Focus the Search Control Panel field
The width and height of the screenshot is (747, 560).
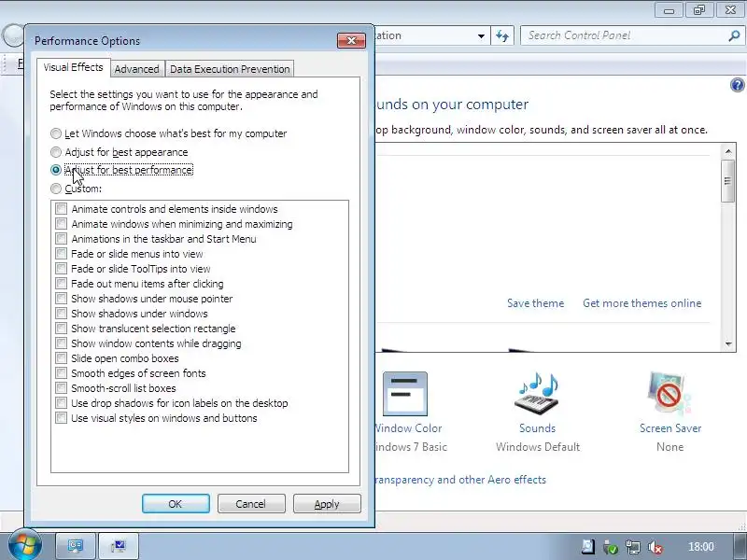tap(624, 35)
